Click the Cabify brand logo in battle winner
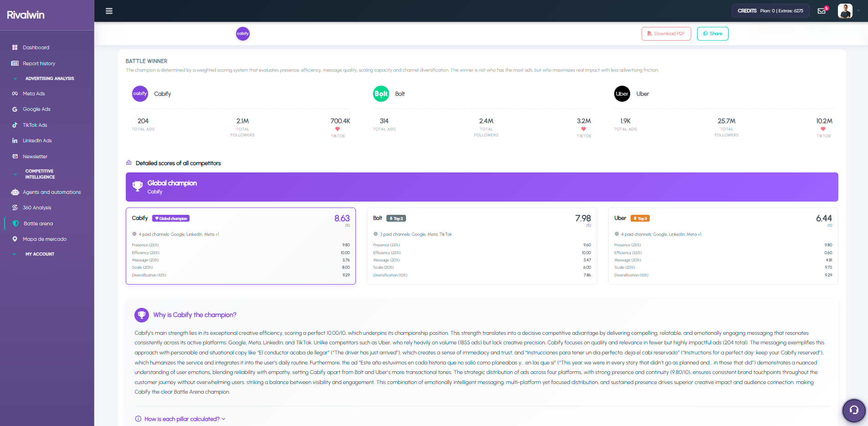 pos(140,94)
